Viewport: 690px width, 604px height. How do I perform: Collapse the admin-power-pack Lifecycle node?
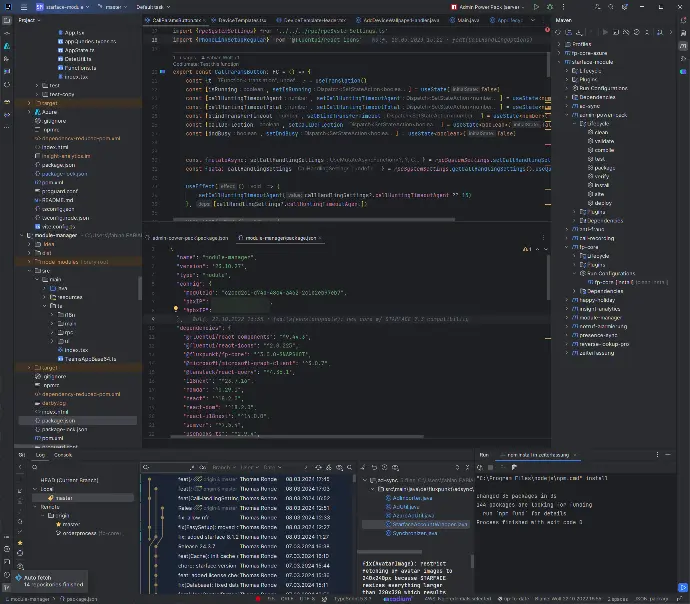tap(575, 124)
